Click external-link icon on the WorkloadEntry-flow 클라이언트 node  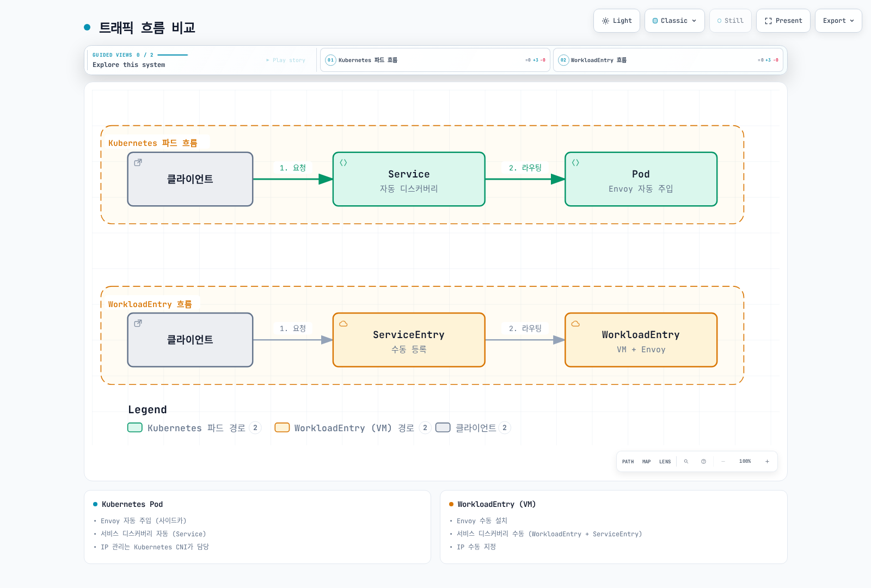[138, 323]
